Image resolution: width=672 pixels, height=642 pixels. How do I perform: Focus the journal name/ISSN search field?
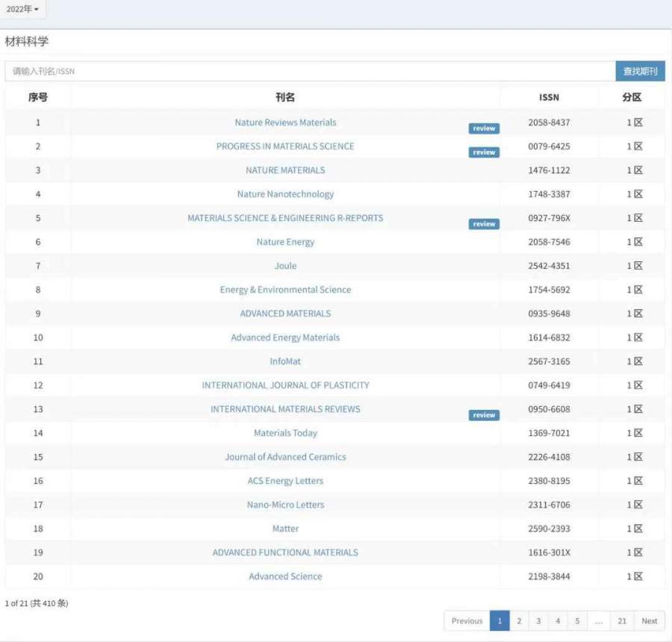tap(311, 71)
